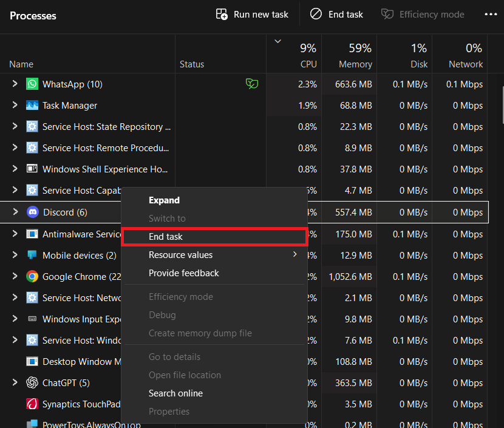
Task: Open the three-dots more options menu
Action: pos(491,14)
